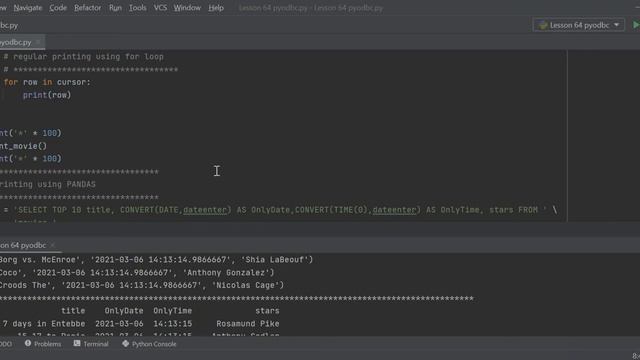The width and height of the screenshot is (640, 360).
Task: Click the 'for row in cursor:' code line
Action: tap(47, 82)
